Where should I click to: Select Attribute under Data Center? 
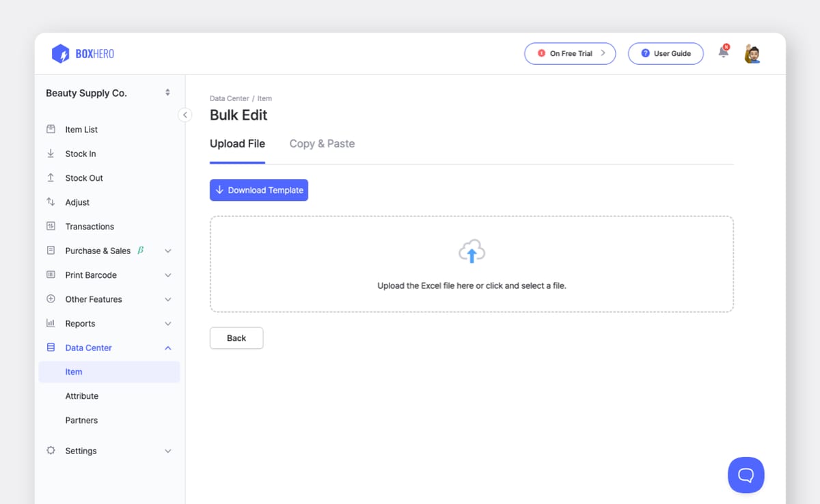pos(81,395)
